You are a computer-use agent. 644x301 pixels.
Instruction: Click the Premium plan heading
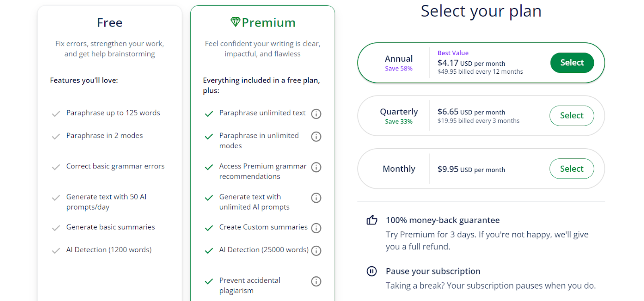pyautogui.click(x=268, y=23)
